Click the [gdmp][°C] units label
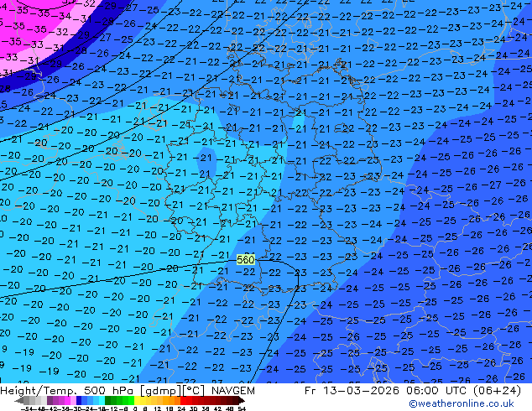Image resolution: width=532 pixels, height=411 pixels. [172, 391]
